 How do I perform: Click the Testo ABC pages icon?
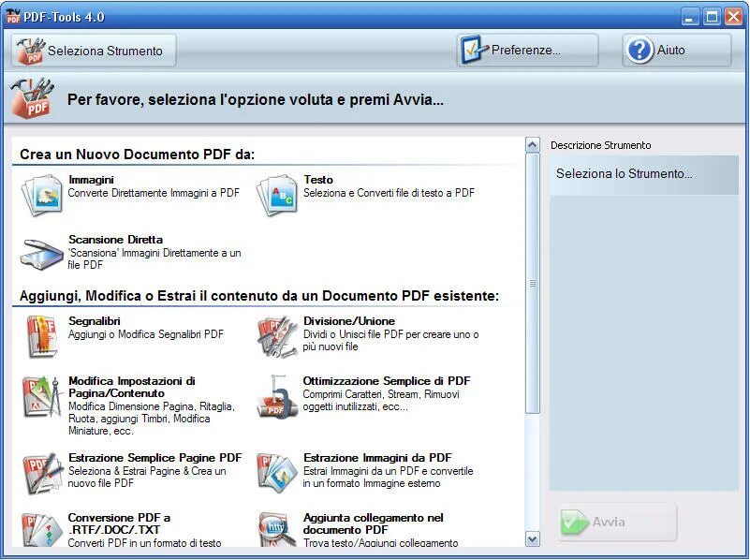[x=277, y=195]
